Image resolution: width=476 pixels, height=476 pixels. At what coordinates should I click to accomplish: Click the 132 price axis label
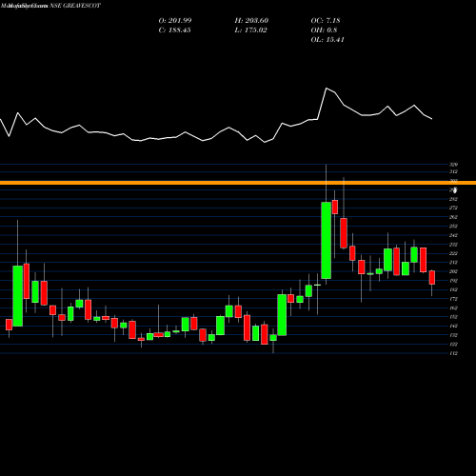(x=453, y=335)
